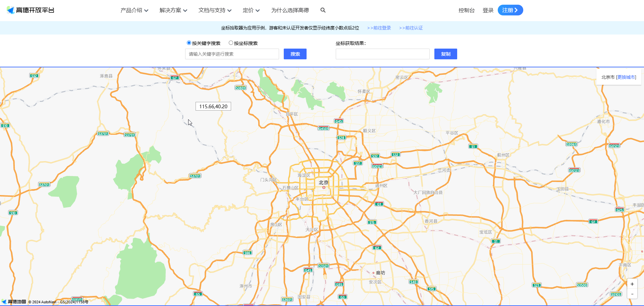Open the 定价 menu
Screen dimensions: 644x306
(x=251, y=10)
